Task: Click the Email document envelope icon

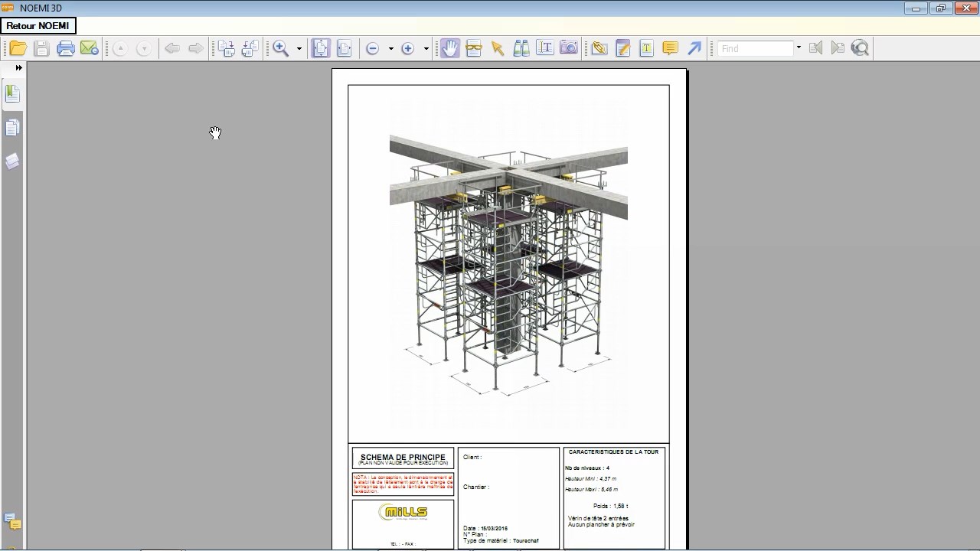Action: coord(90,48)
